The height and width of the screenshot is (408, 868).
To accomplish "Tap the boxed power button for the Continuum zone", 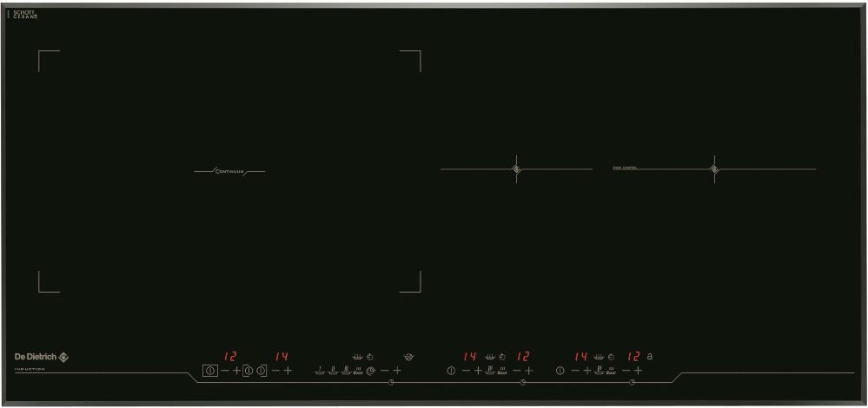I will point(209,371).
